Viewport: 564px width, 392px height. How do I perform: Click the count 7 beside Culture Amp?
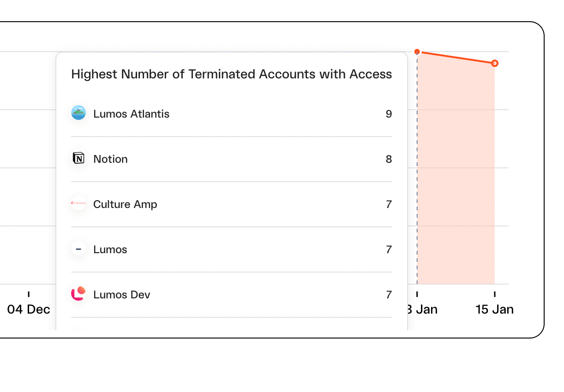tap(389, 204)
